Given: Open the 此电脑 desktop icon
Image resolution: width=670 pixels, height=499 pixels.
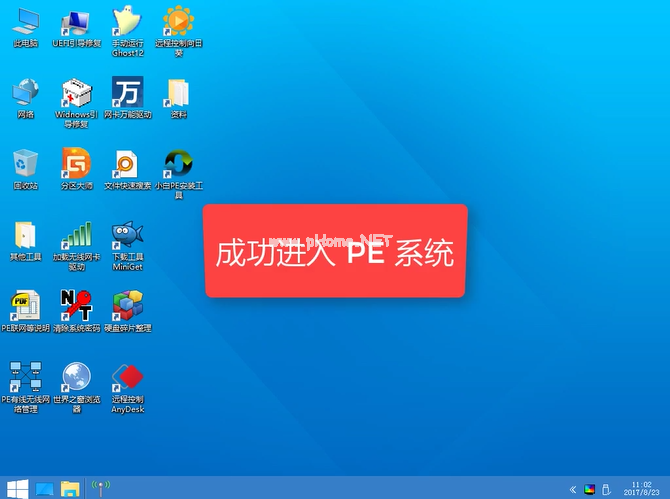Looking at the screenshot, I should (26, 26).
